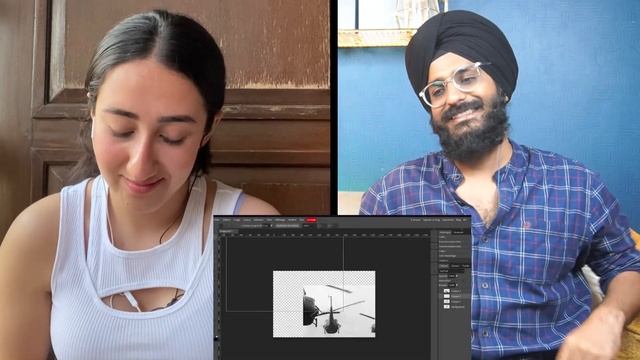Switch to the Layers tab
The image size is (640, 360).
click(444, 266)
